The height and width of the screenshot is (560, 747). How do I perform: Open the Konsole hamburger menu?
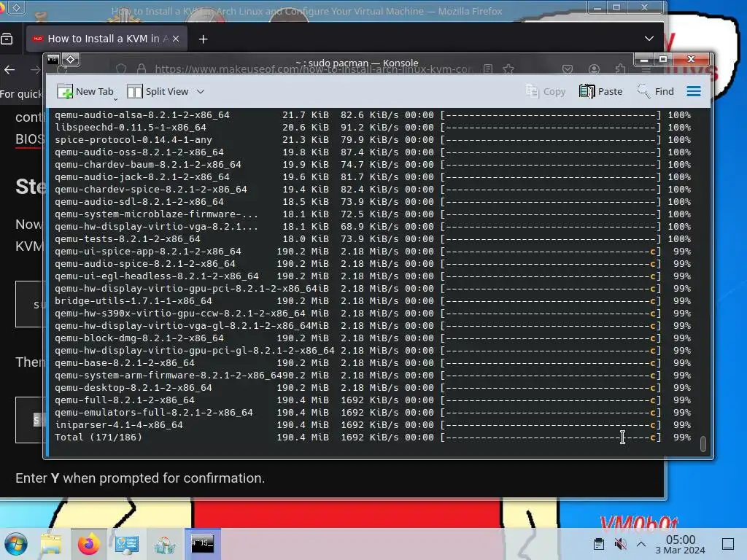694,91
